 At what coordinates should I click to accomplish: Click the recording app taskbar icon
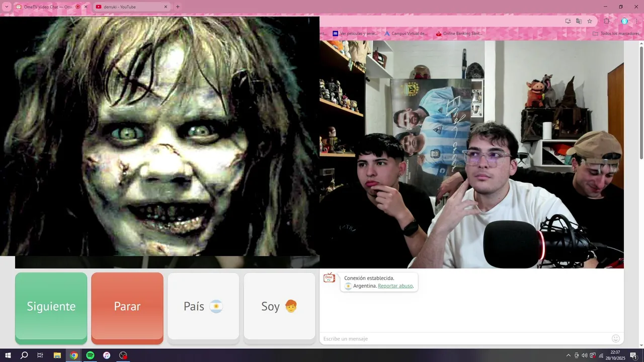tap(123, 355)
